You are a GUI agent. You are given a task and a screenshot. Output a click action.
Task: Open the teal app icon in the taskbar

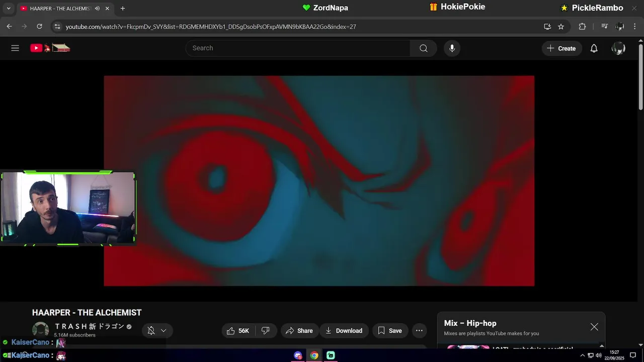point(331,355)
